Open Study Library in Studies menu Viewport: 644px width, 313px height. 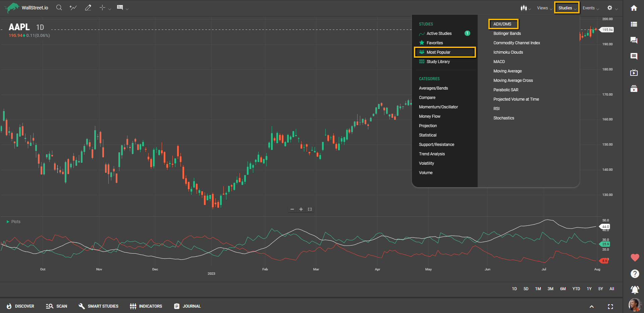[x=438, y=62]
